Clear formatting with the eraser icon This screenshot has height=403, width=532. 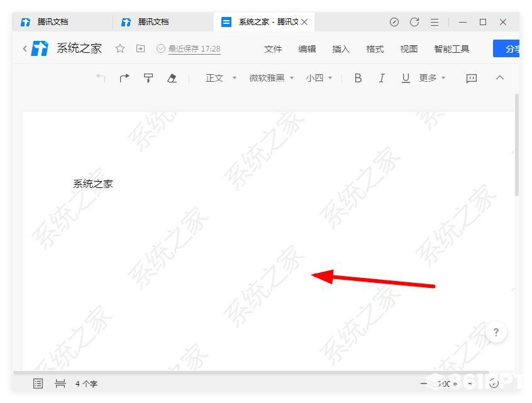[x=172, y=78]
